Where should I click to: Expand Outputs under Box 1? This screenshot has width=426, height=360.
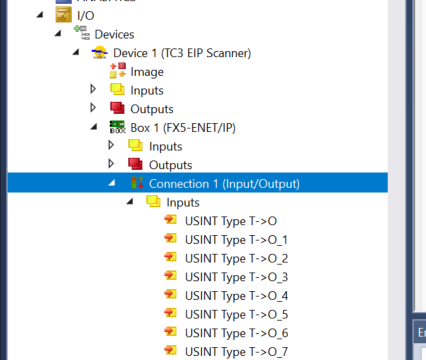pyautogui.click(x=111, y=164)
